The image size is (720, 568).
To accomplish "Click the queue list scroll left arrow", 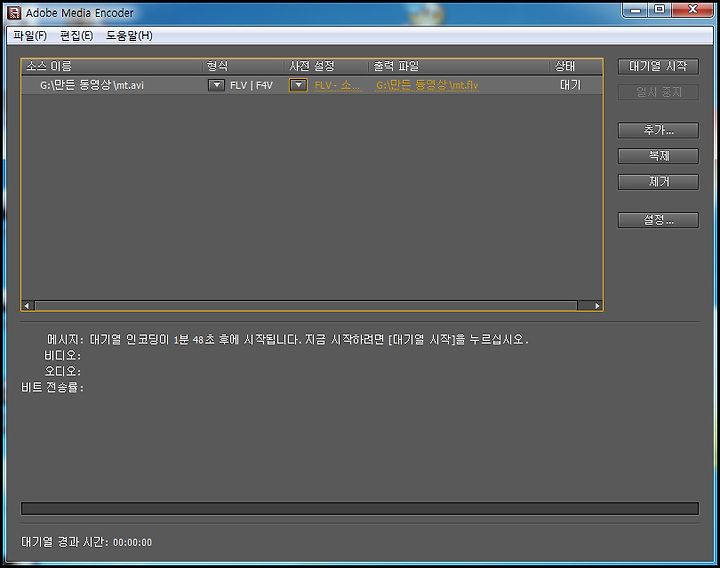I will click(28, 305).
